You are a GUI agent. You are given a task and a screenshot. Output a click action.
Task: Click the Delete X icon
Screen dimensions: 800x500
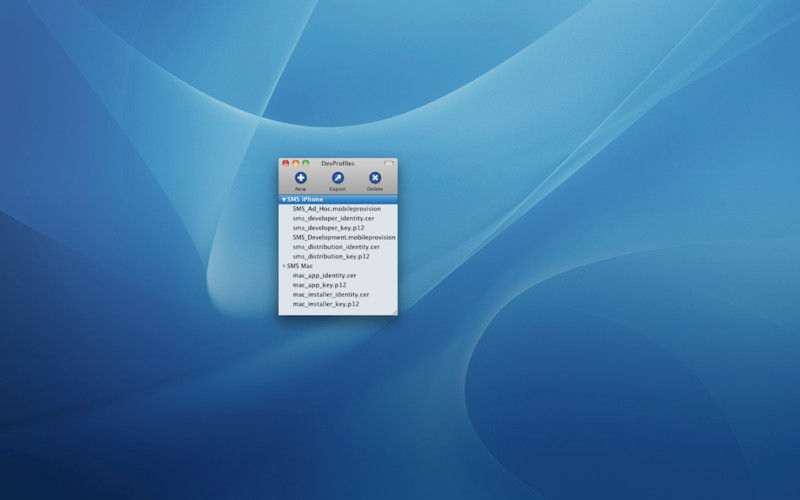click(375, 178)
